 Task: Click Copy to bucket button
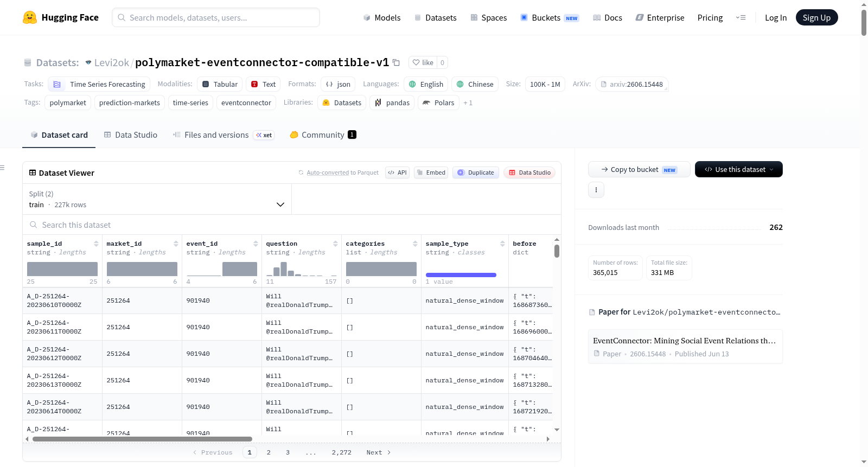639,169
